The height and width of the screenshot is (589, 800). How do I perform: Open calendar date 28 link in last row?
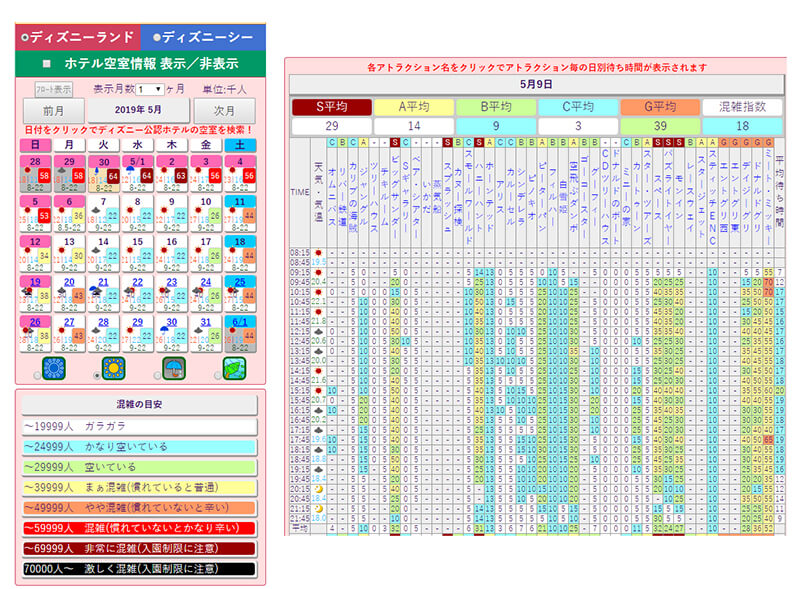(x=104, y=322)
